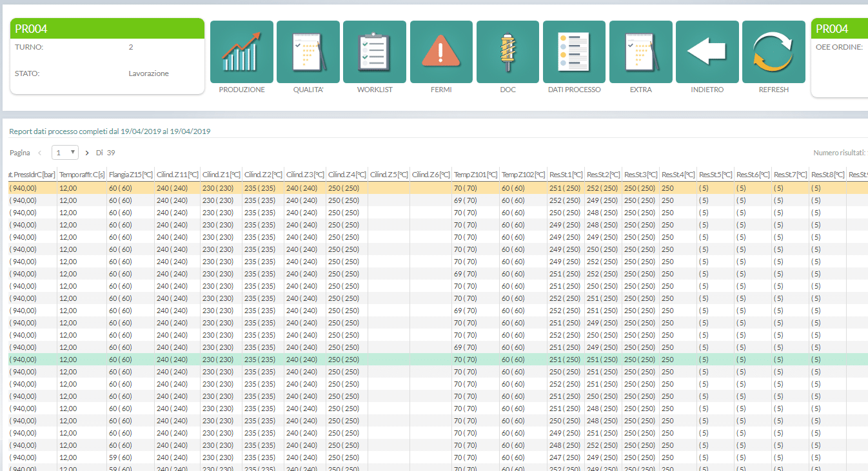Click the TURNO value 2
868x471 pixels.
pyautogui.click(x=131, y=47)
